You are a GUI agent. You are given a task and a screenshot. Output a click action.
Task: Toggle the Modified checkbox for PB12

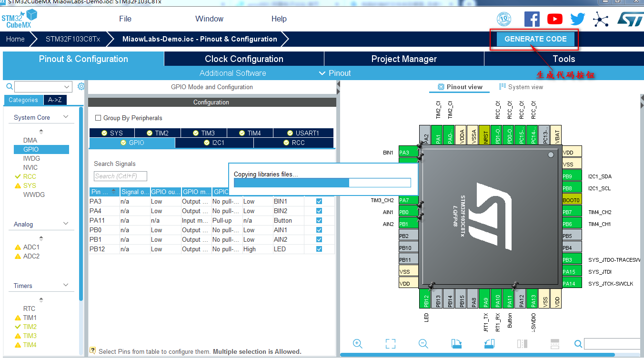click(x=319, y=249)
